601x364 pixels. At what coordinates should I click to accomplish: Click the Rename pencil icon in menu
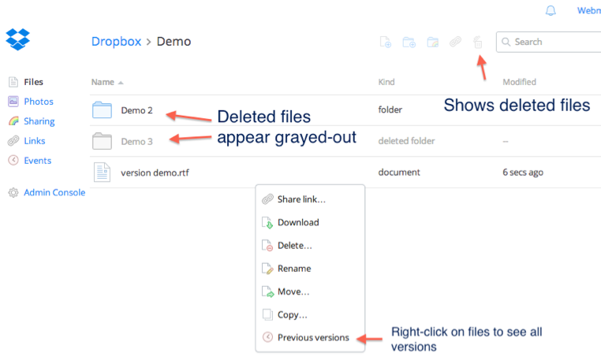click(267, 269)
